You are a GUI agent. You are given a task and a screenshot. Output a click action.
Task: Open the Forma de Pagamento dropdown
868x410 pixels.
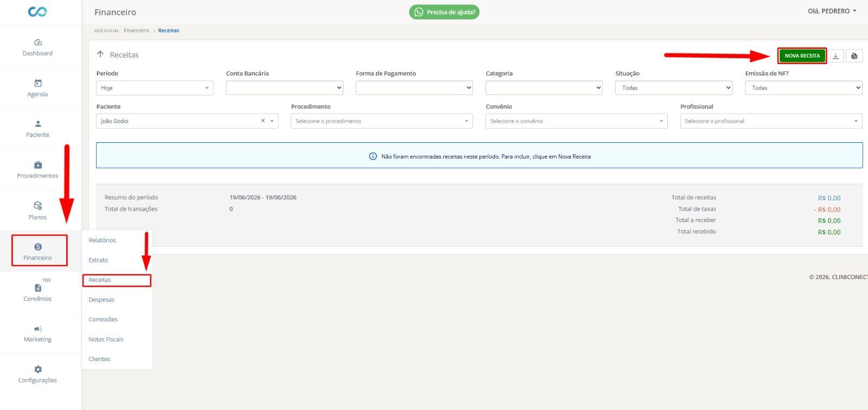414,88
